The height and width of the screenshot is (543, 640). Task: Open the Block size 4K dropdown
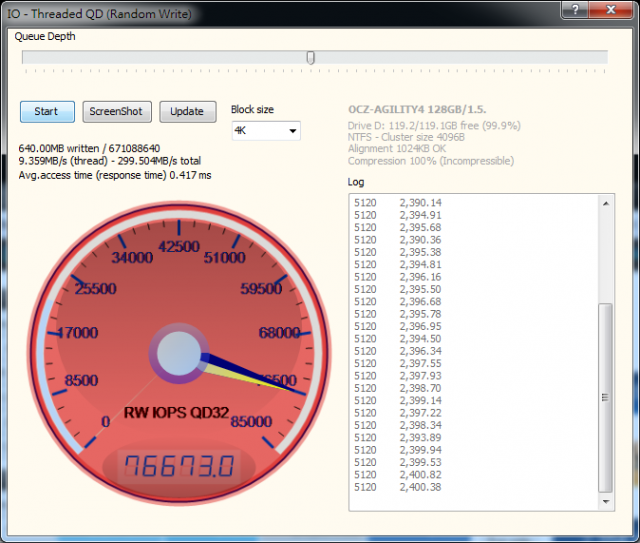tap(266, 131)
